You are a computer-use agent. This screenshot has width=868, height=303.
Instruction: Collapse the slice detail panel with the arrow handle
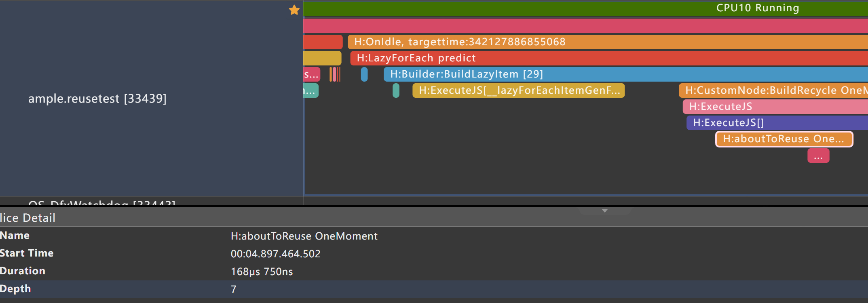pos(605,211)
